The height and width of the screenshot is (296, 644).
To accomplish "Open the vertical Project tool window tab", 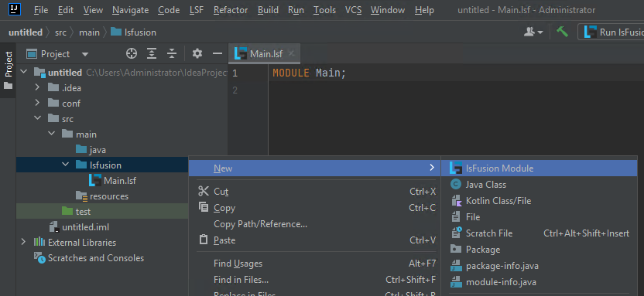I will pos(9,70).
